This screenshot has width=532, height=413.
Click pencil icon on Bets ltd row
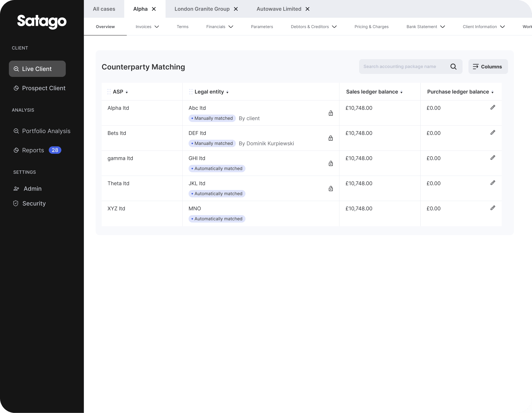(x=493, y=133)
